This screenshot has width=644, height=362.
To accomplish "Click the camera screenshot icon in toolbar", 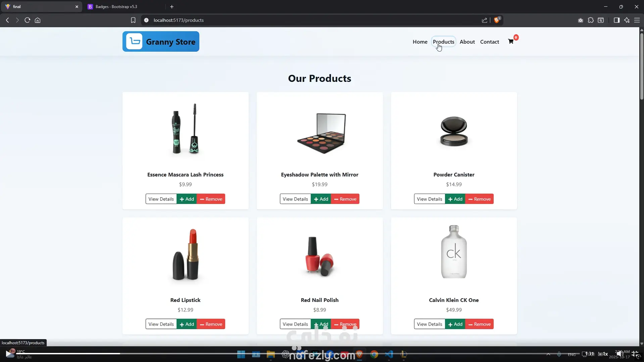I will pos(581,20).
